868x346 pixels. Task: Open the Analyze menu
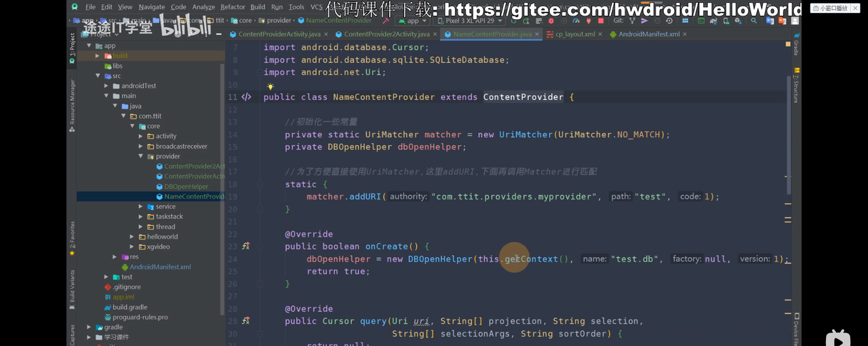coord(203,7)
